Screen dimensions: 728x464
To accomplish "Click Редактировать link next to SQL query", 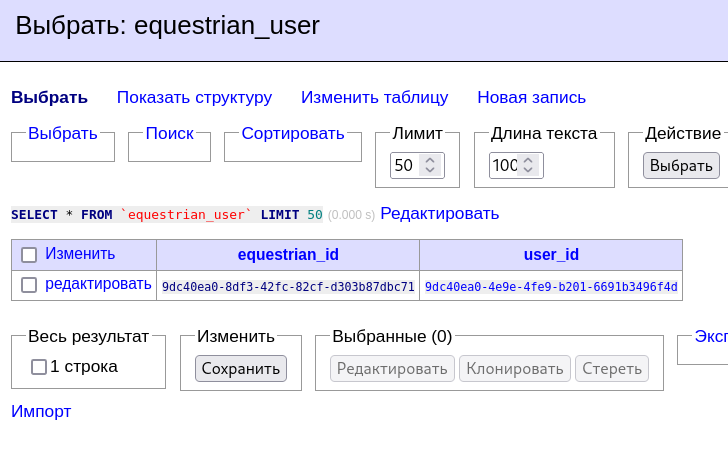I will click(x=439, y=214).
